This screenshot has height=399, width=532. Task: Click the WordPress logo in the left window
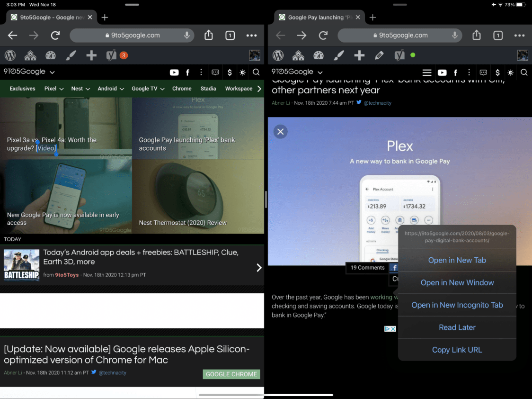[10, 55]
